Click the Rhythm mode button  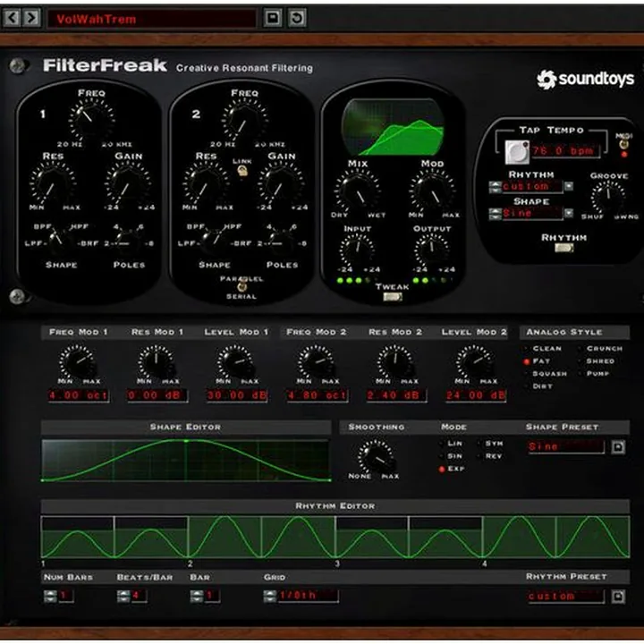click(563, 248)
